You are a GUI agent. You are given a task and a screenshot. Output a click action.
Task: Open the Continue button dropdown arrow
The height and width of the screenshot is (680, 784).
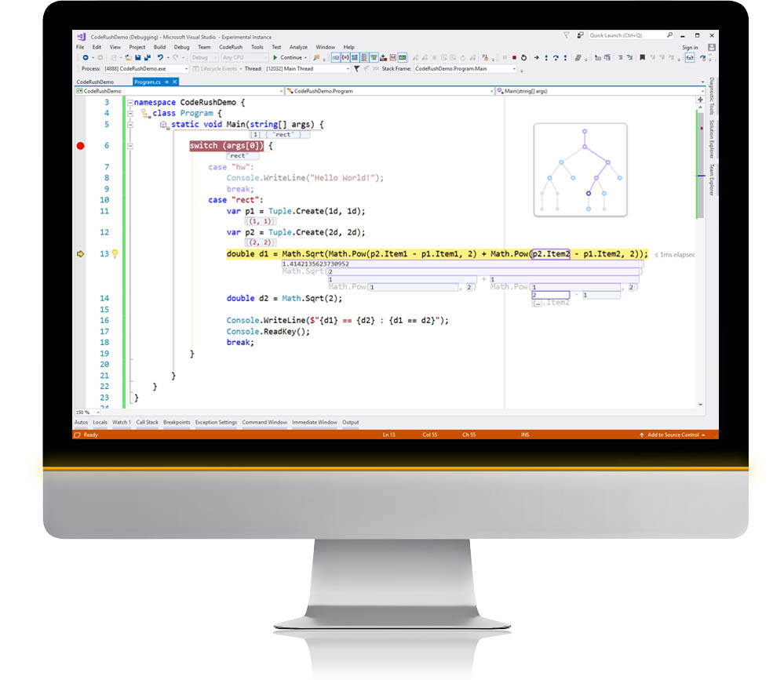pos(305,58)
